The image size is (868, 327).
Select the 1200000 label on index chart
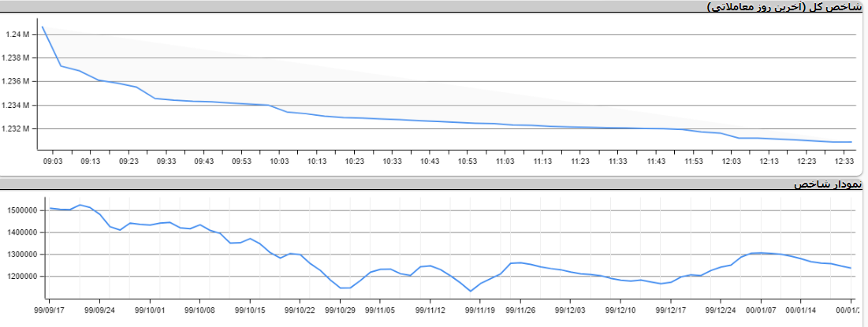(21, 277)
